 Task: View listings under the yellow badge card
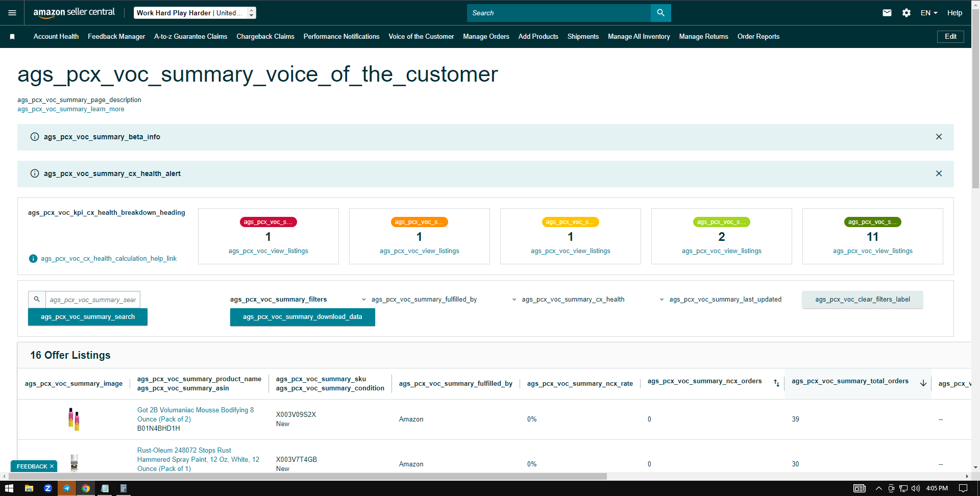point(571,251)
